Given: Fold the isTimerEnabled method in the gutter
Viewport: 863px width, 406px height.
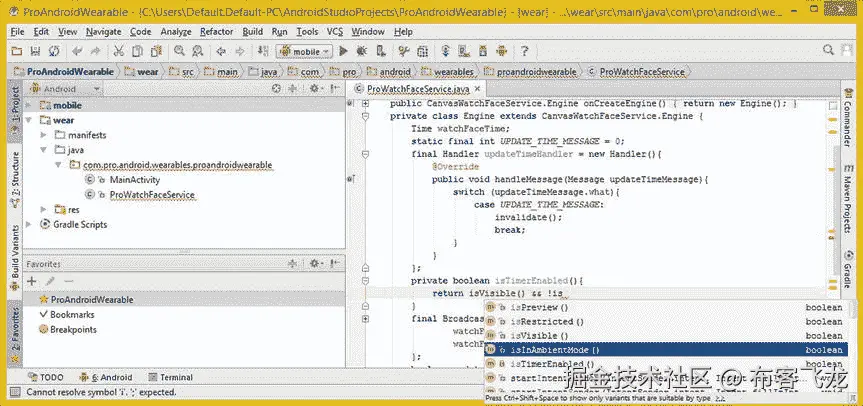Looking at the screenshot, I should (365, 281).
